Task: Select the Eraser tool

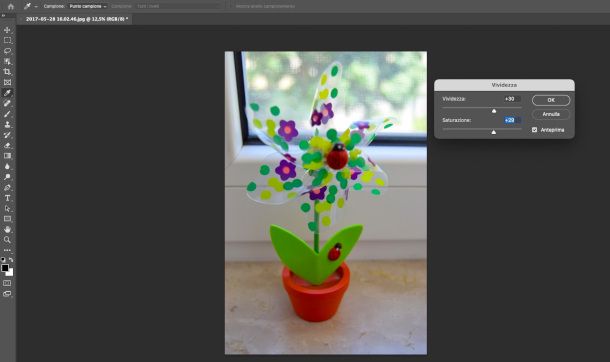Action: [7, 145]
